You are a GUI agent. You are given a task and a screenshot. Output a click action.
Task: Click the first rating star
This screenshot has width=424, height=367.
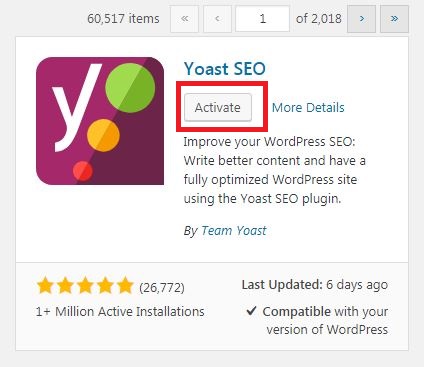pos(45,286)
